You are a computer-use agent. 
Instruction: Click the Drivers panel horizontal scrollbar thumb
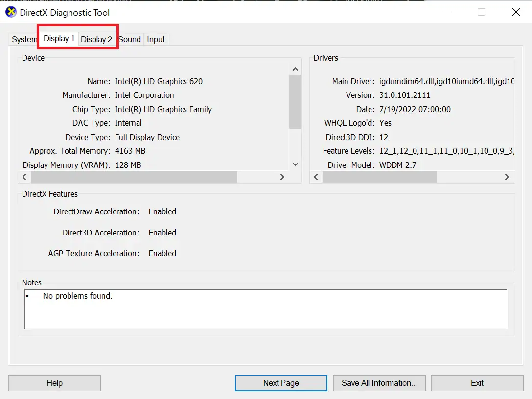(x=379, y=177)
